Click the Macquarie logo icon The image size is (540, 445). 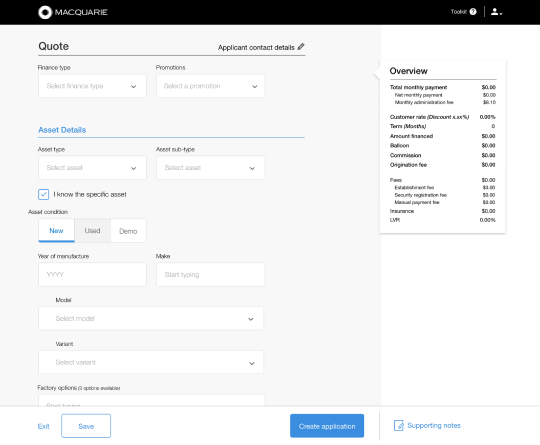45,12
